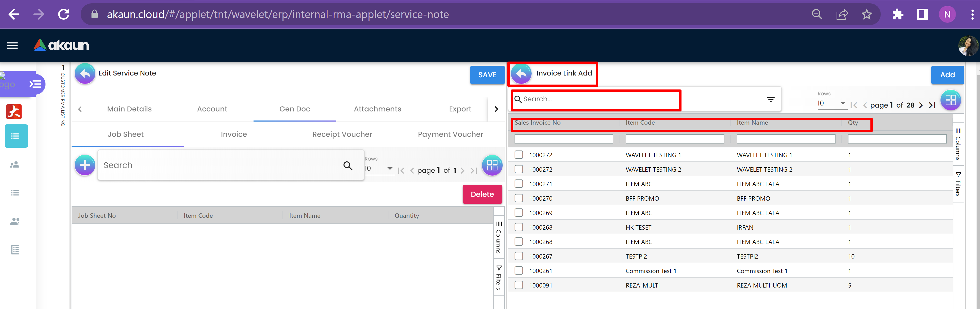This screenshot has height=309, width=980.
Task: Select checkbox for REZA-MULTI invoice 1000091
Action: tap(518, 285)
